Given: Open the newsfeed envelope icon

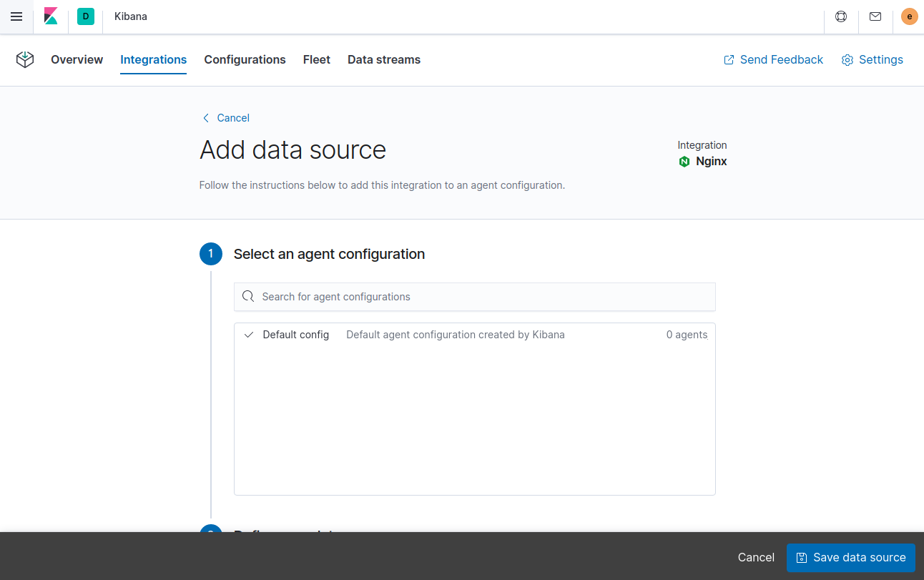Looking at the screenshot, I should [875, 16].
